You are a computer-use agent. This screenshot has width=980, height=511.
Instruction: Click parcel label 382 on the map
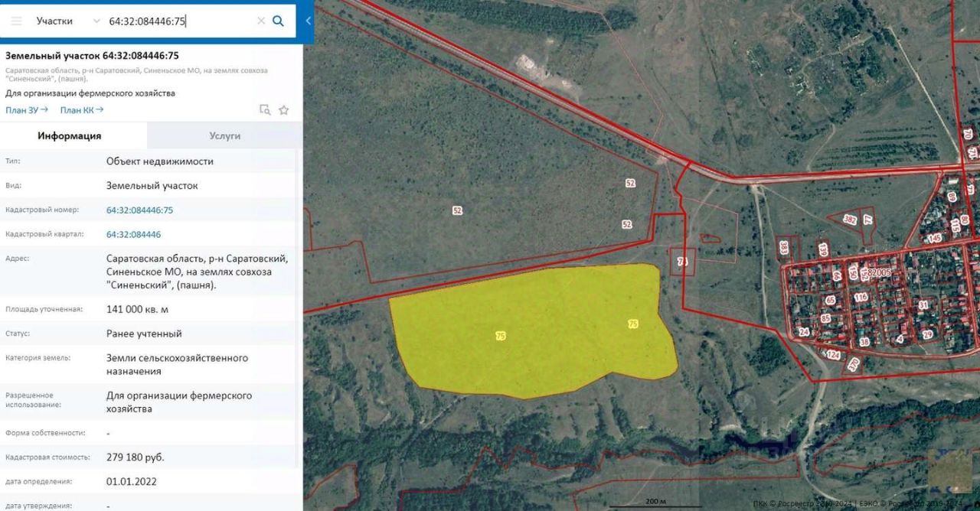(x=850, y=220)
